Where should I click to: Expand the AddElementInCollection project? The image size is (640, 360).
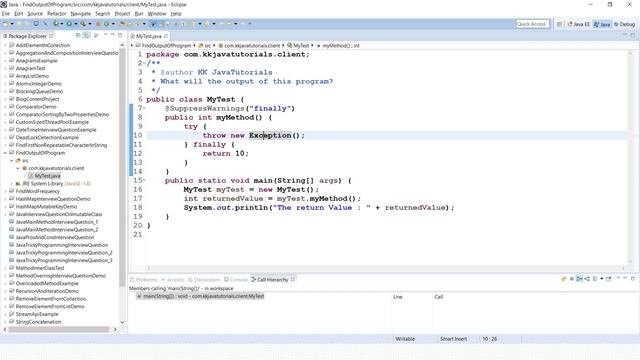pyautogui.click(x=5, y=45)
